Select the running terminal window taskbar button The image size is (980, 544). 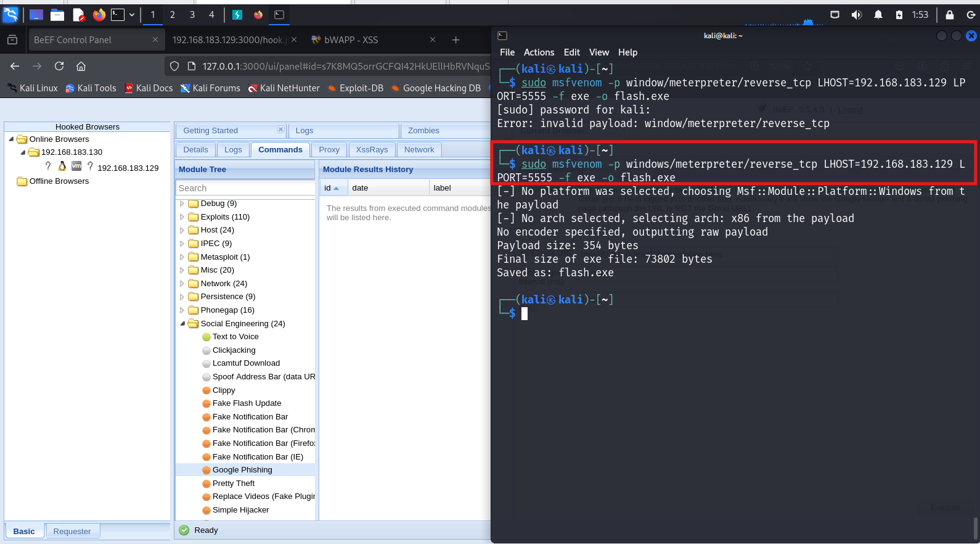tap(279, 15)
